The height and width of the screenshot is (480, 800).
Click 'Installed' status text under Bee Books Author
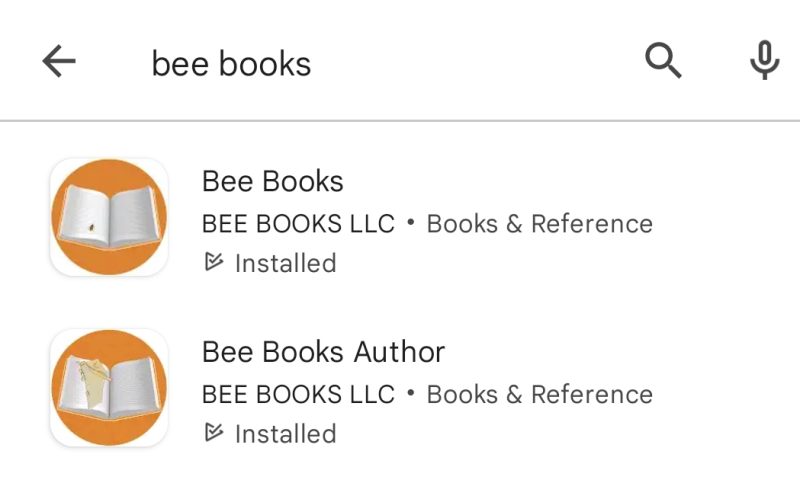[x=285, y=434]
